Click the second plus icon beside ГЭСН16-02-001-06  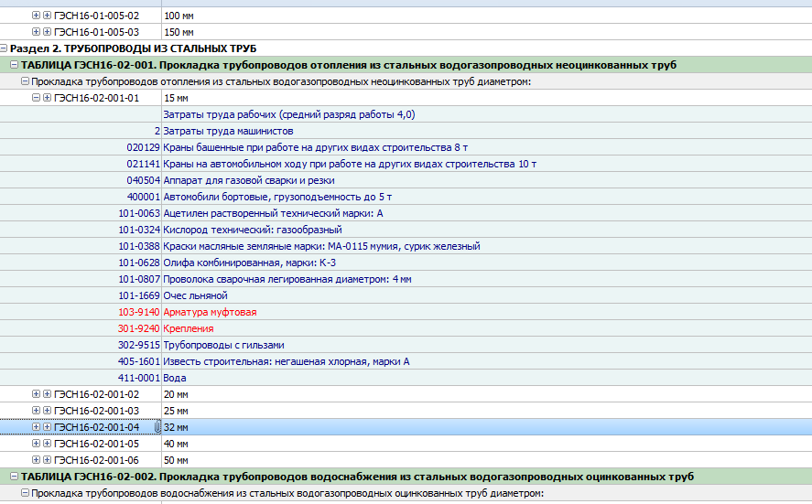click(x=47, y=460)
